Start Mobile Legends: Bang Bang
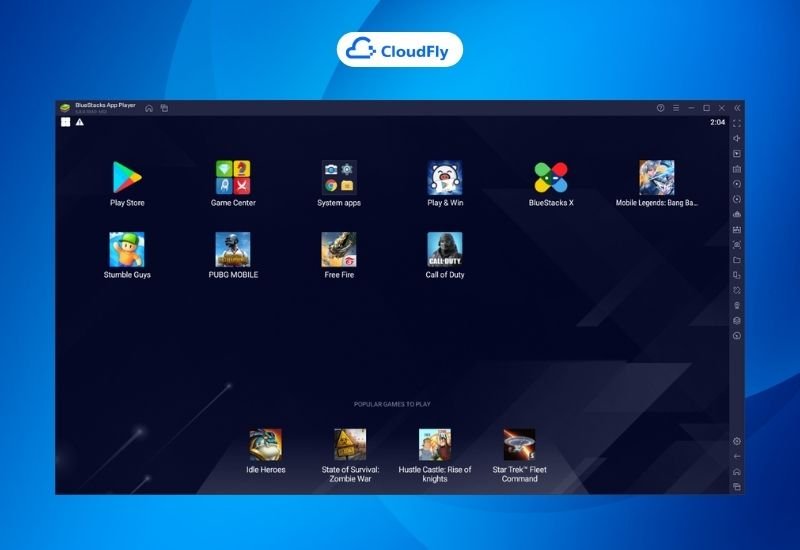Screen dimensions: 800x550 (x=657, y=178)
